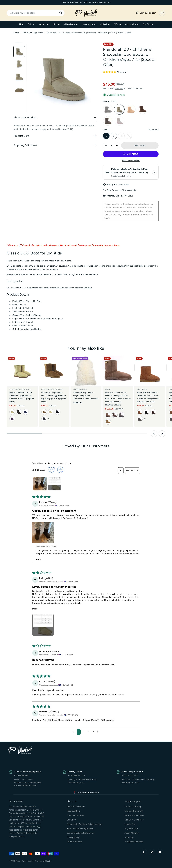Viewport: 172px width, 868px height.
Task: Go to reviews page 4
Action: pyautogui.click(x=93, y=732)
